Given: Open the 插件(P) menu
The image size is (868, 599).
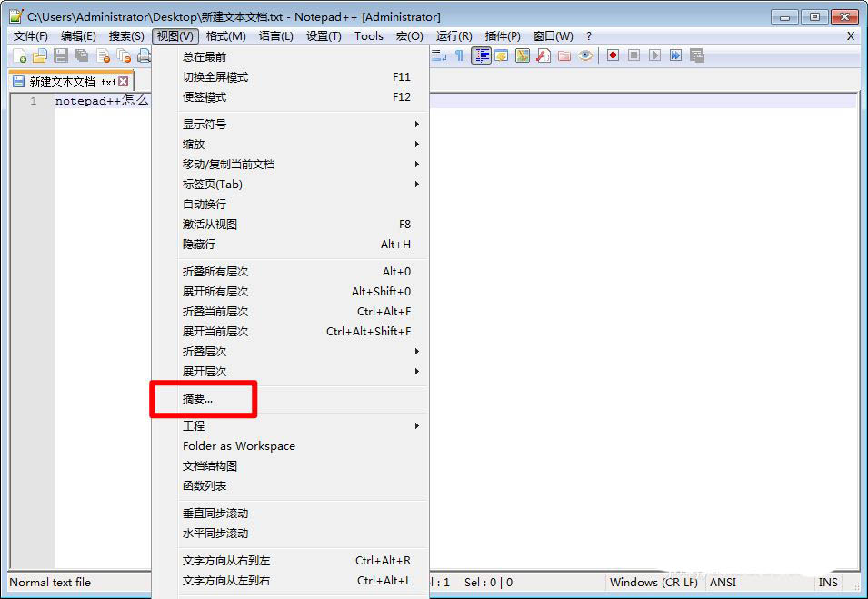Looking at the screenshot, I should pyautogui.click(x=503, y=35).
